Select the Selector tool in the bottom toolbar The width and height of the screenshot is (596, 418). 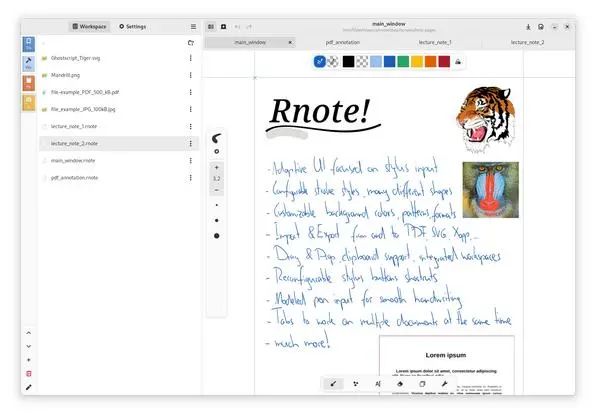[422, 384]
